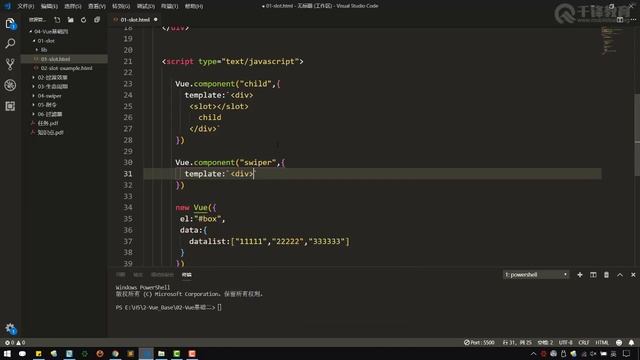Expand the 05- folder in explorer

(x=47, y=105)
